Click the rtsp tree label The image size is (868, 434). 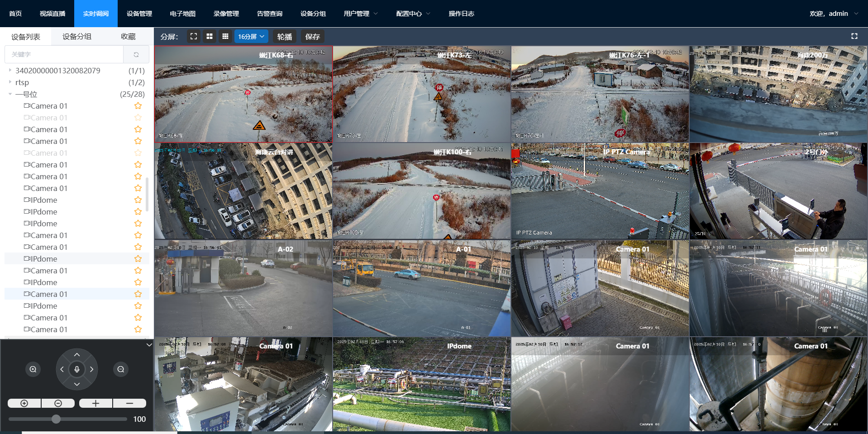[22, 82]
